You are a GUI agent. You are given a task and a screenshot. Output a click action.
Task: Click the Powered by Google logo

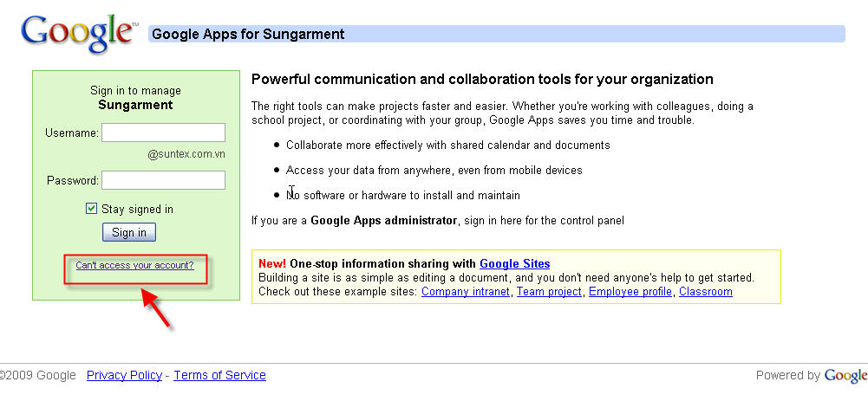point(845,376)
